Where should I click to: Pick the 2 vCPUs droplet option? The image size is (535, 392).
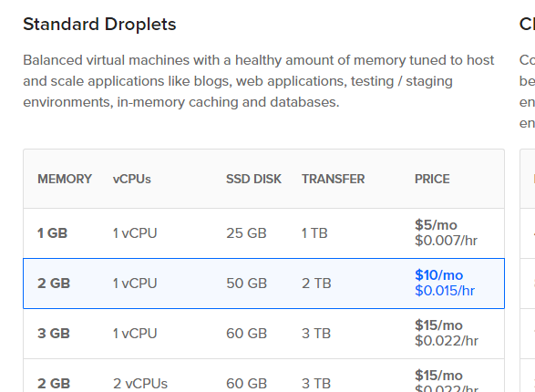[x=263, y=376]
